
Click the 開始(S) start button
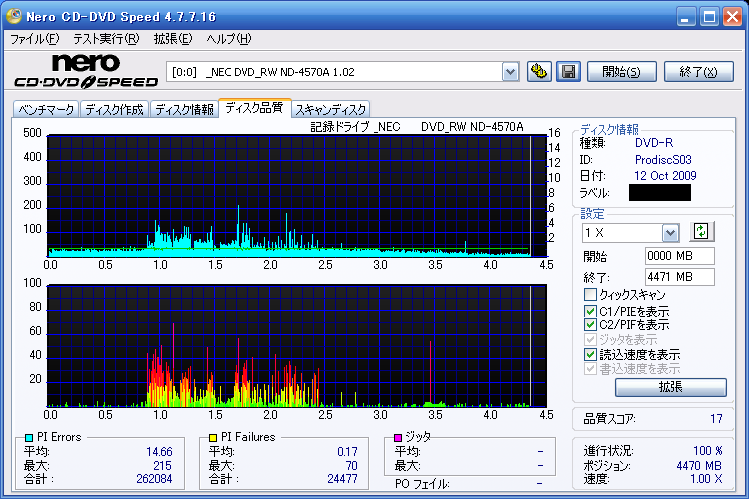621,72
